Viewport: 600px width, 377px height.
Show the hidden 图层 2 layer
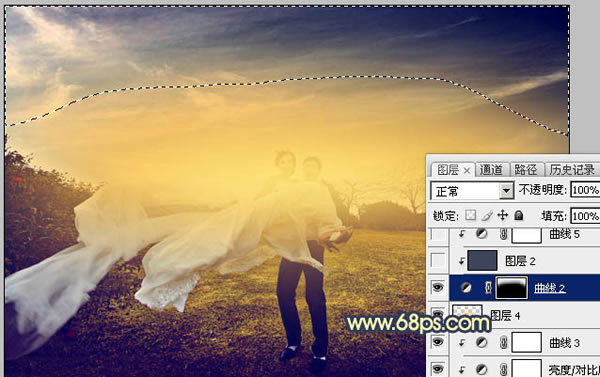coord(438,261)
